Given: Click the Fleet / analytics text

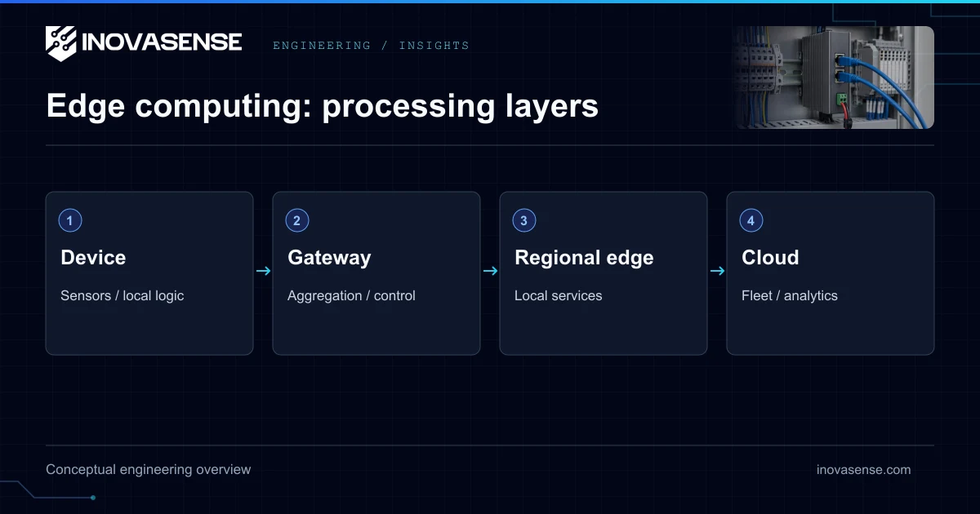Looking at the screenshot, I should coord(790,295).
